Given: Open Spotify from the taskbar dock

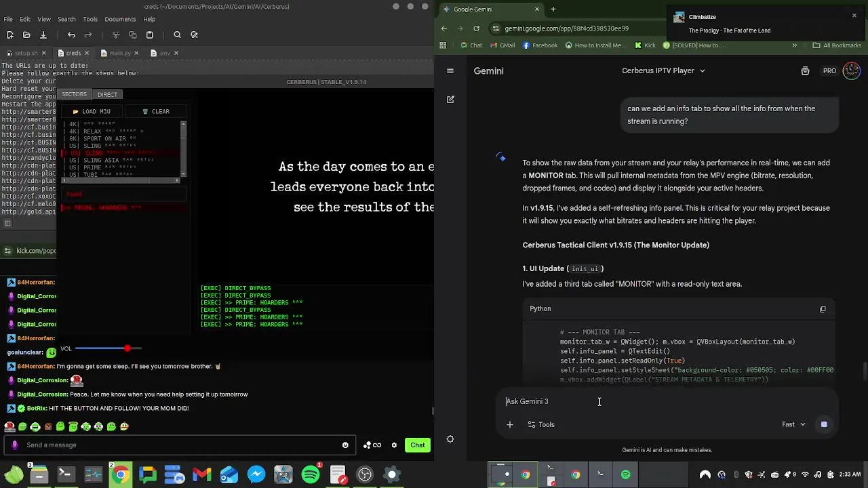Looking at the screenshot, I should [x=311, y=474].
